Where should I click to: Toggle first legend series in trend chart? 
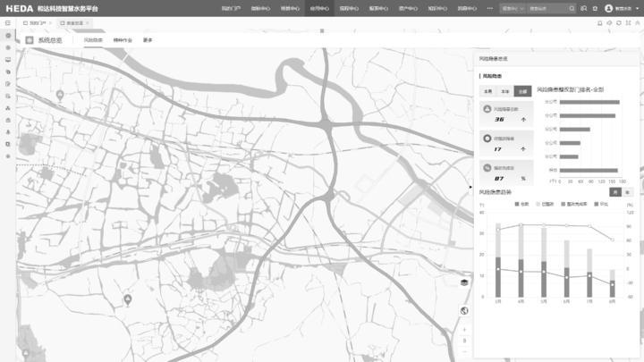tap(521, 205)
